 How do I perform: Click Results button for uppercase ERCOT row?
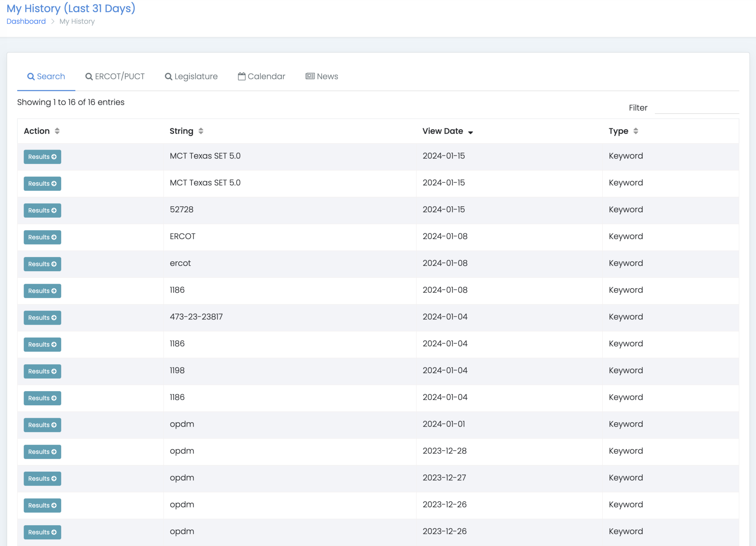pos(42,237)
